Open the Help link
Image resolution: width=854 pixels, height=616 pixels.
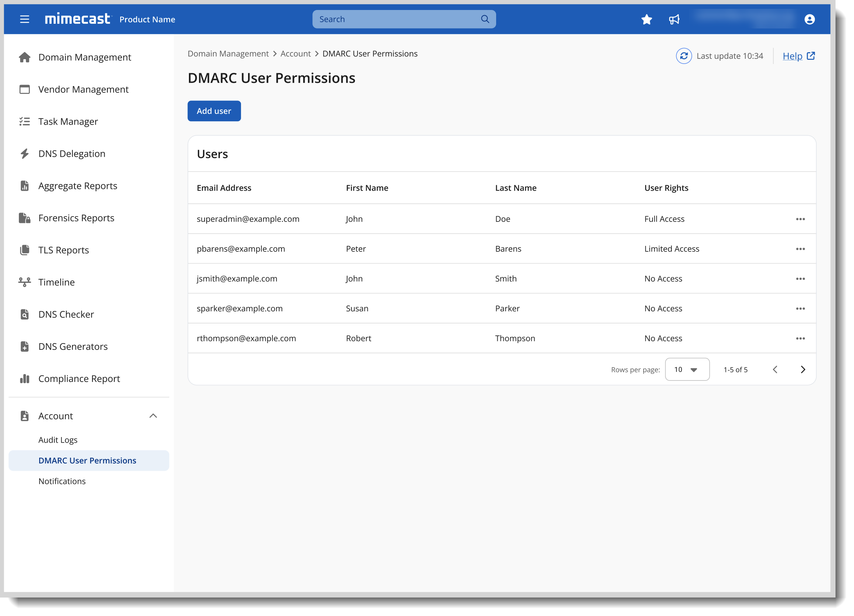coord(798,56)
